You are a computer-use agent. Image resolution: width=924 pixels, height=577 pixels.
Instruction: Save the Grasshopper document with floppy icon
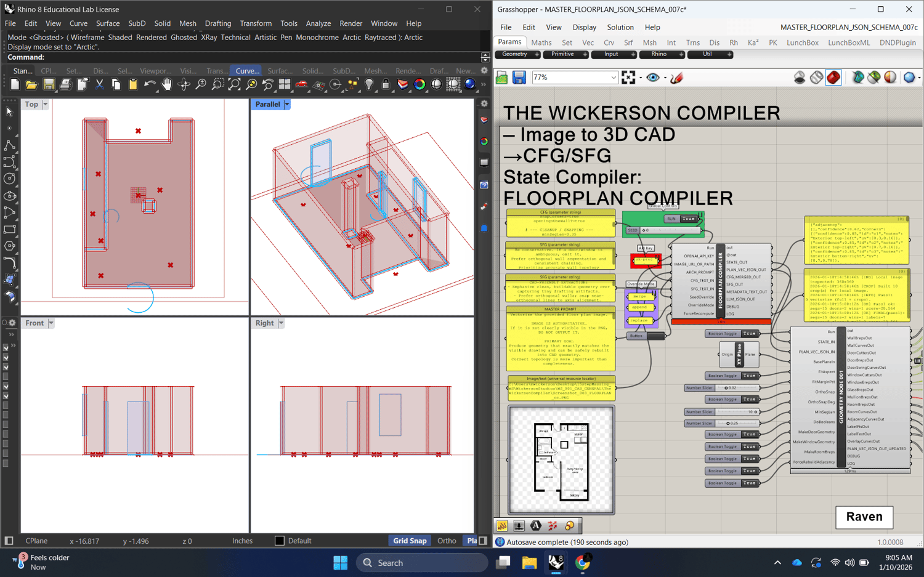pyautogui.click(x=519, y=78)
